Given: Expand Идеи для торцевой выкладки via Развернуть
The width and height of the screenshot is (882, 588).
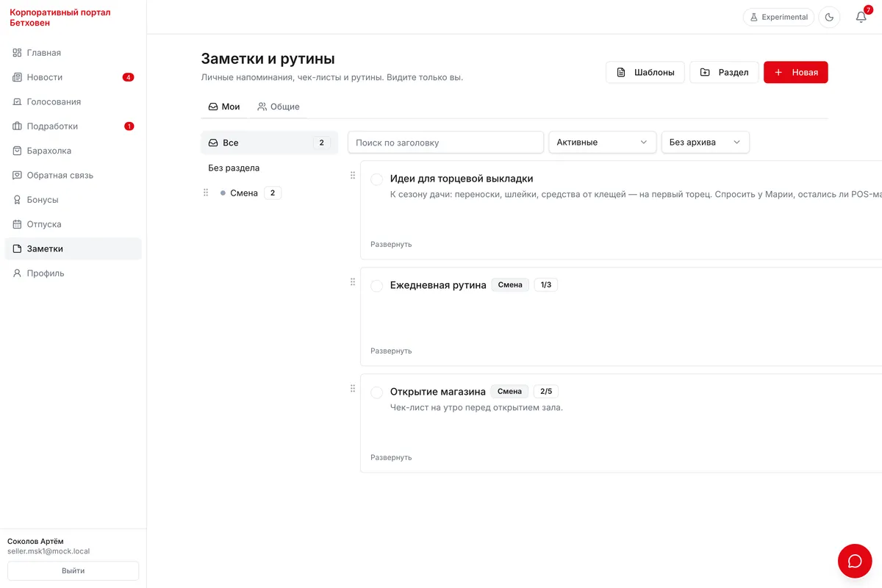Looking at the screenshot, I should (x=391, y=244).
